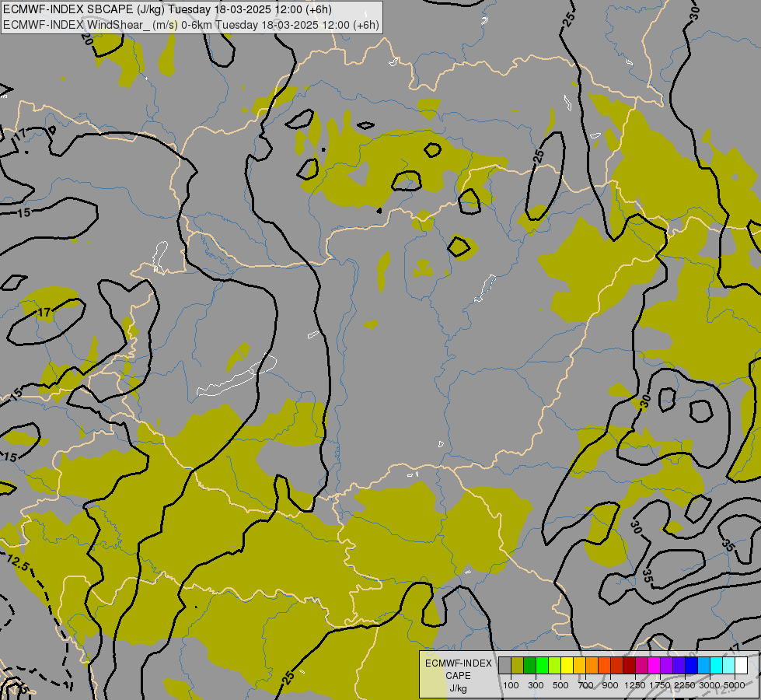Screen dimensions: 761x700
Task: Select the gray swatch in the CAPE legend
Action: (504, 665)
